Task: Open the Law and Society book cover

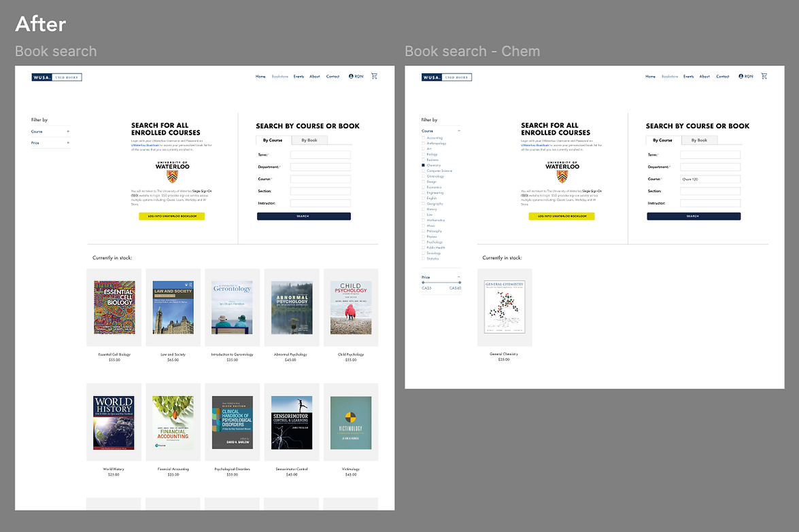Action: tap(173, 308)
